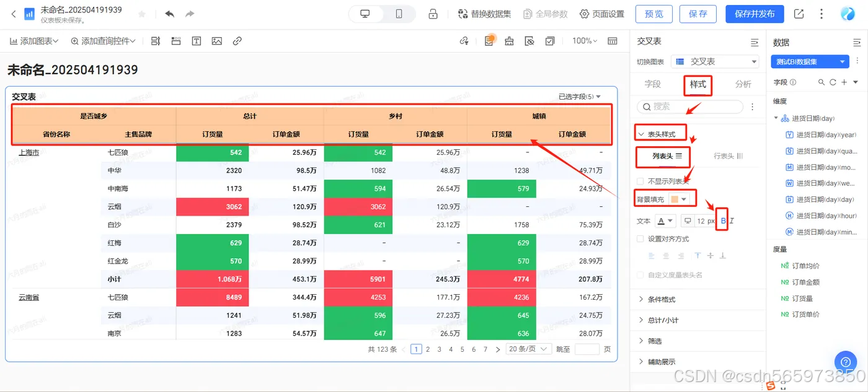Screen dimensions: 868x392
Task: Go back using the left arrow icon
Action: click(x=14, y=14)
